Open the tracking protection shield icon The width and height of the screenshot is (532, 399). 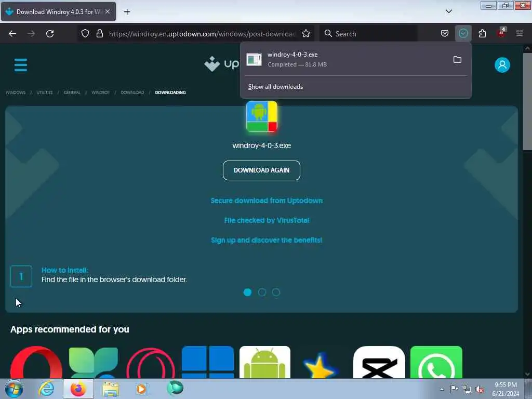[85, 33]
